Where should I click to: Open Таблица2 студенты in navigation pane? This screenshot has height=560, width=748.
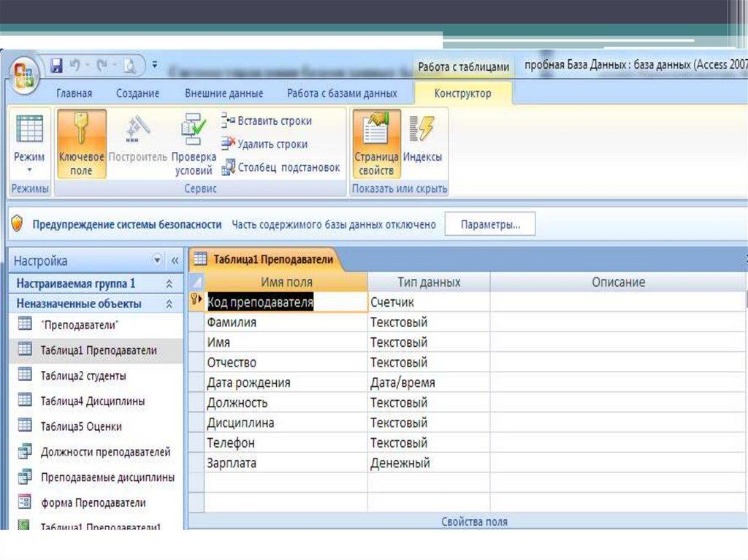83,375
